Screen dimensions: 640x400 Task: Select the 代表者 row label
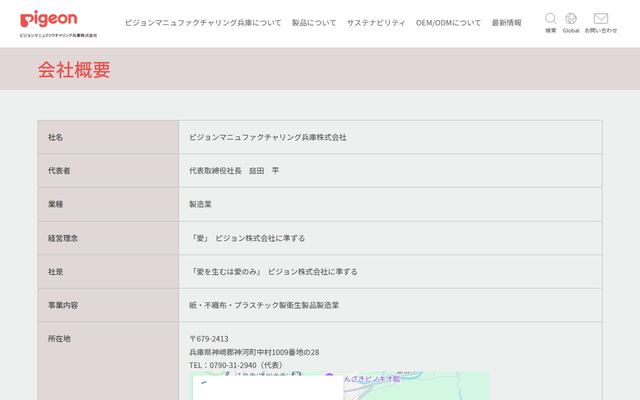pyautogui.click(x=59, y=171)
